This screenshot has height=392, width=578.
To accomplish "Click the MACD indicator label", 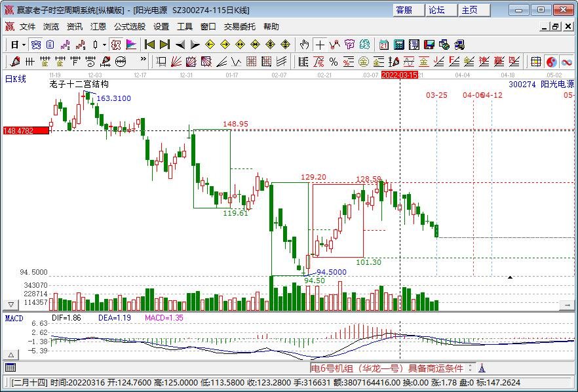I will coord(14,318).
